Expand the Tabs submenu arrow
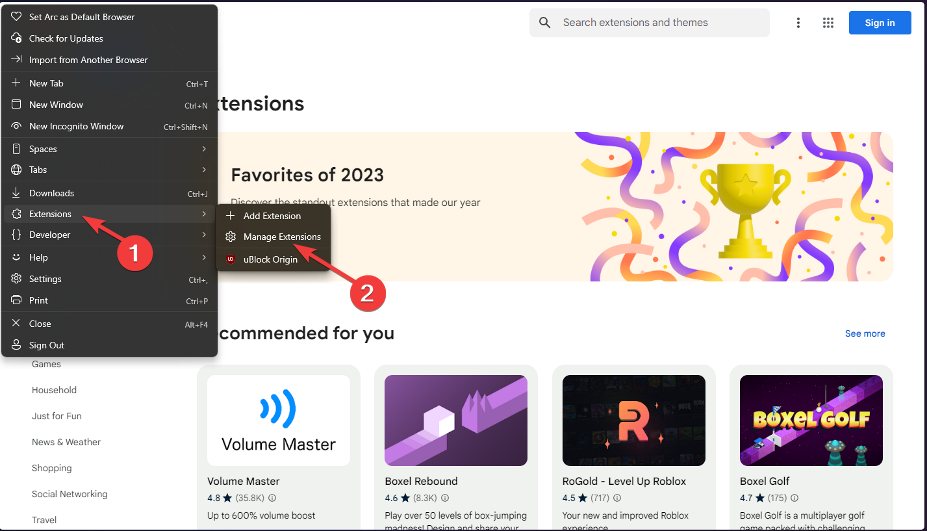The width and height of the screenshot is (927, 531). tap(204, 170)
